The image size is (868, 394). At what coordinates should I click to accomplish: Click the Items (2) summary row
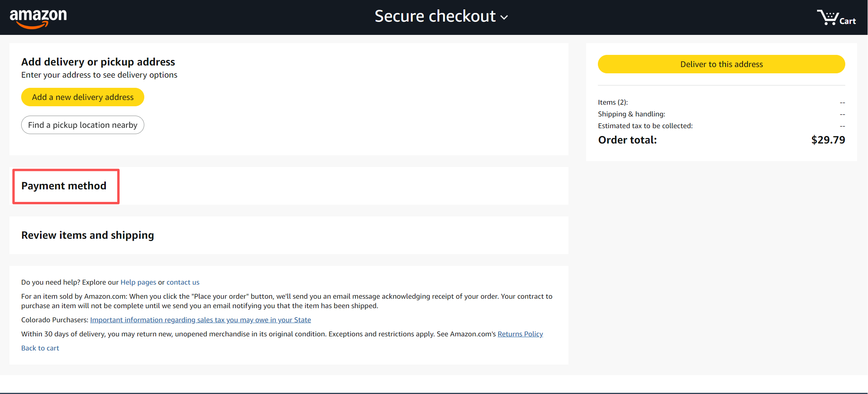tap(721, 102)
